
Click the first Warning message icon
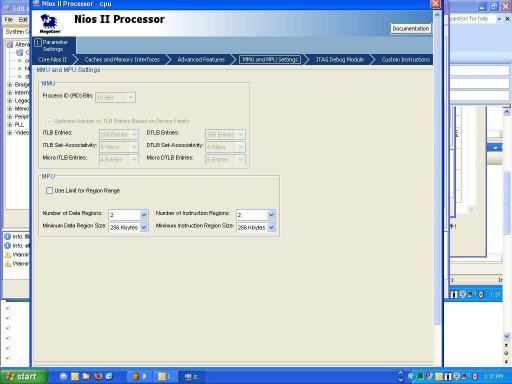[8, 255]
